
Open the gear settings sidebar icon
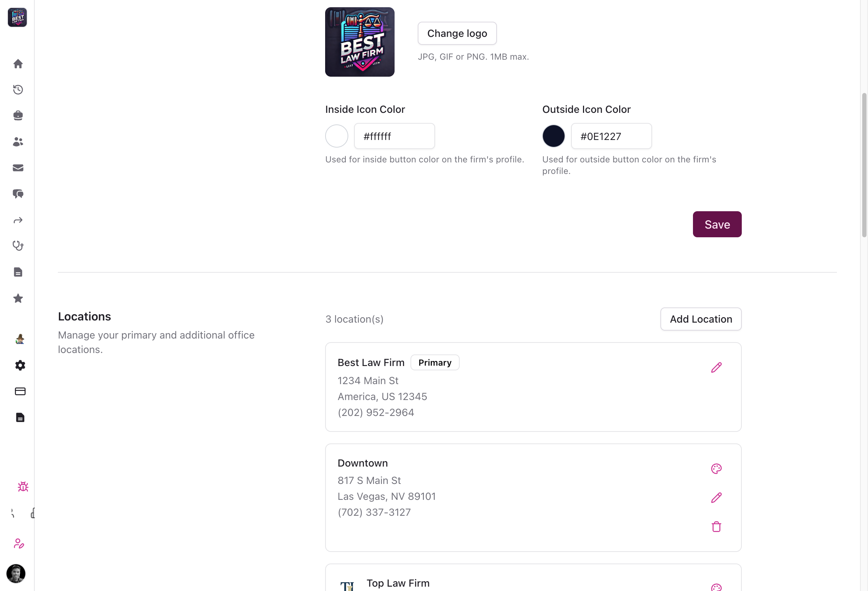[20, 365]
